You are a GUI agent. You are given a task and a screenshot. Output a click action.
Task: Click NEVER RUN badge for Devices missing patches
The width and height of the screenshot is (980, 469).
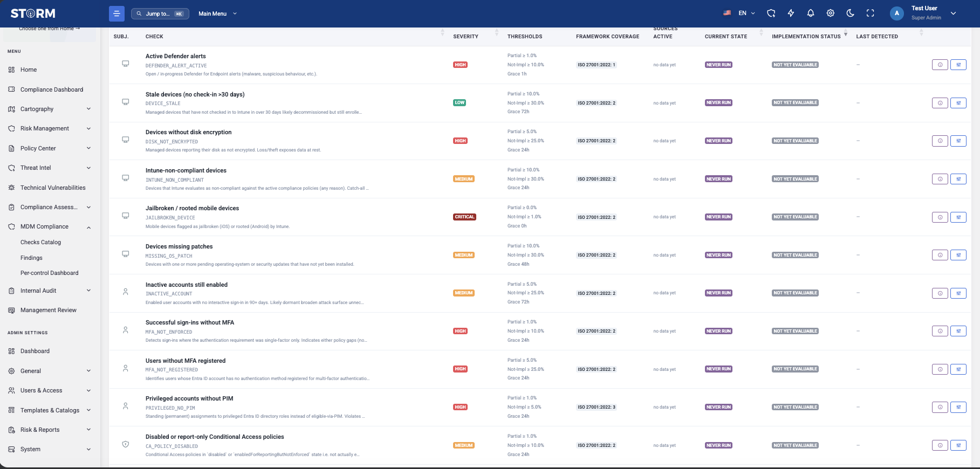(718, 255)
